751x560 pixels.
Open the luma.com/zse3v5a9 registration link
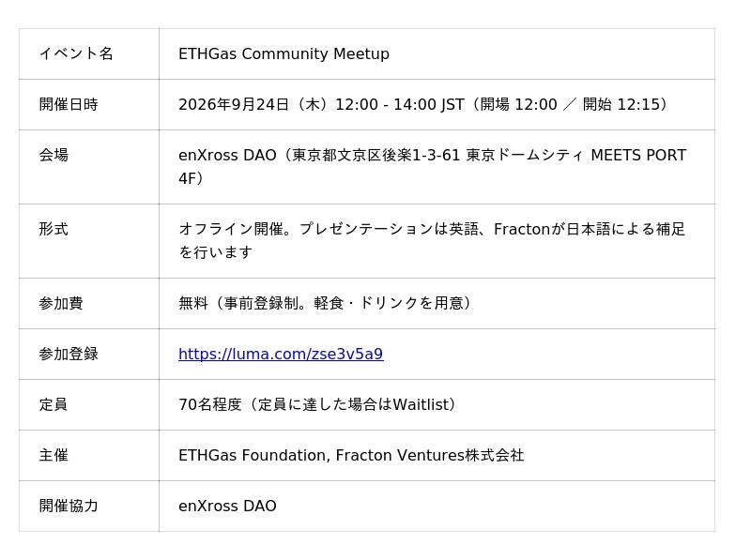pos(281,355)
